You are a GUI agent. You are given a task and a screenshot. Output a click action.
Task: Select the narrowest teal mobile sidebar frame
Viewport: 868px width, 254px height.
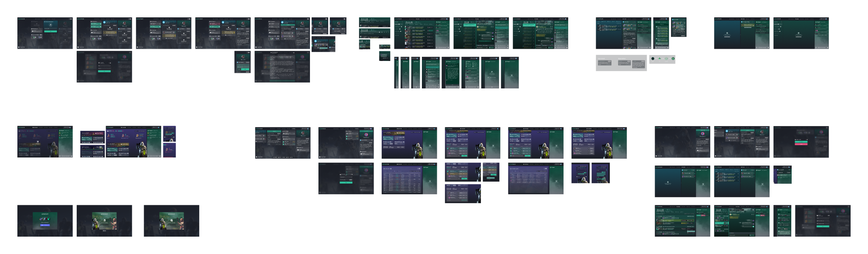(396, 73)
